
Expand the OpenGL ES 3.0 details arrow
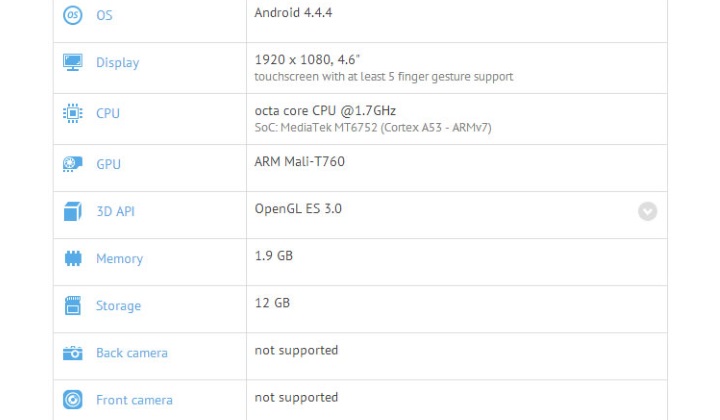(x=647, y=211)
